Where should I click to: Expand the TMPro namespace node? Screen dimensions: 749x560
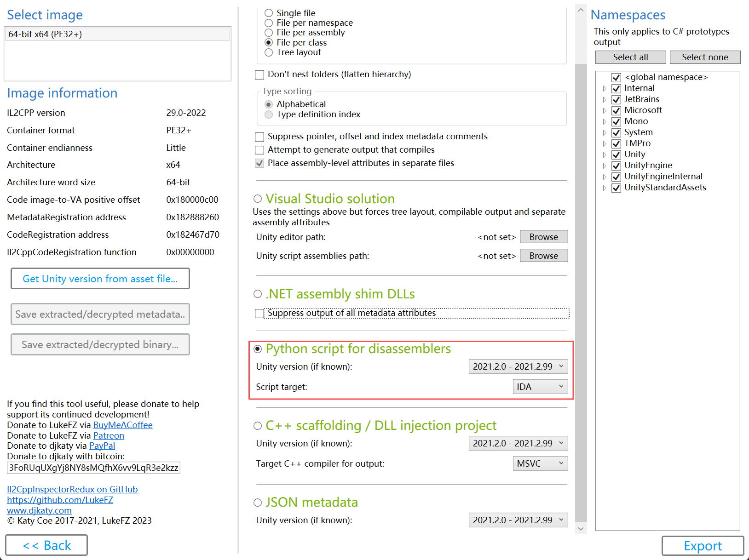pyautogui.click(x=605, y=144)
